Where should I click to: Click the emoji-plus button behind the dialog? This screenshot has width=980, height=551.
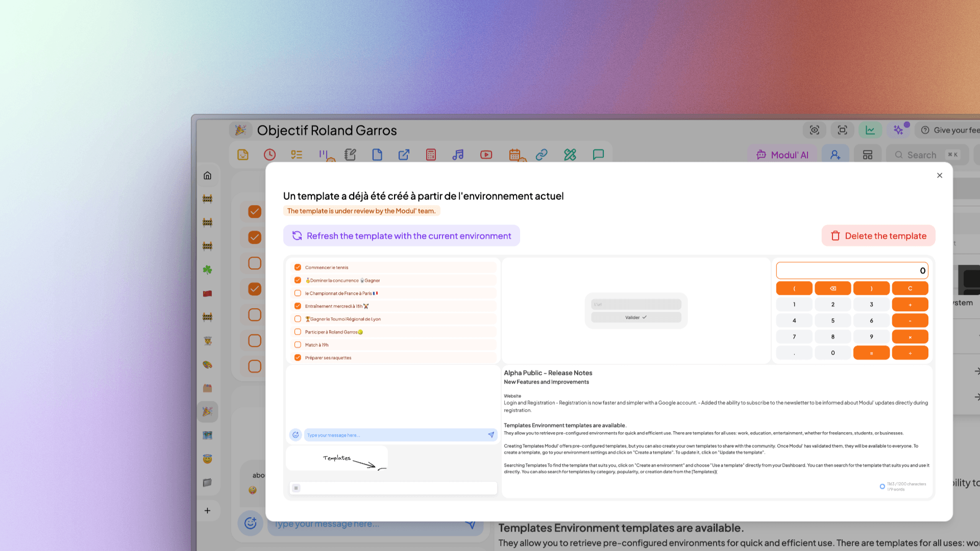pyautogui.click(x=250, y=523)
